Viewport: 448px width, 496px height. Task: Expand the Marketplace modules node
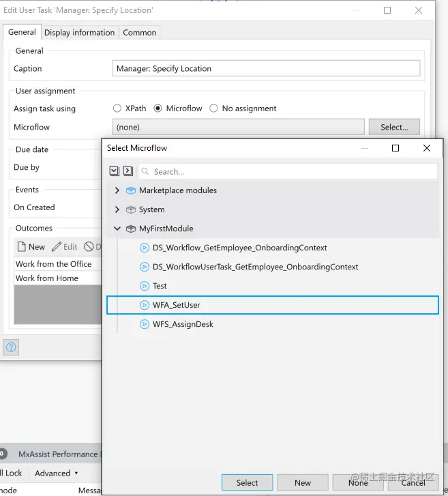pyautogui.click(x=117, y=190)
